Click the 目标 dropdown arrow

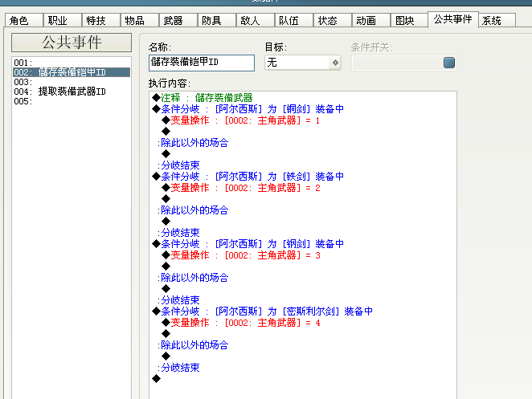[335, 63]
